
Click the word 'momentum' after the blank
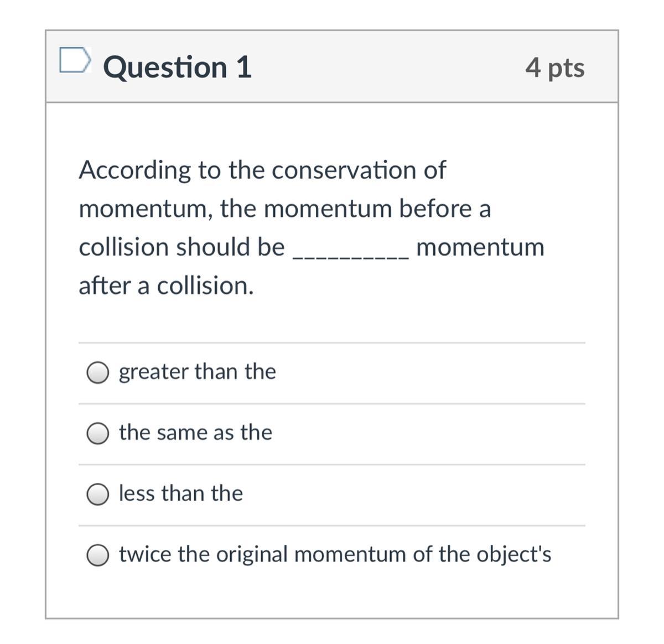point(480,247)
